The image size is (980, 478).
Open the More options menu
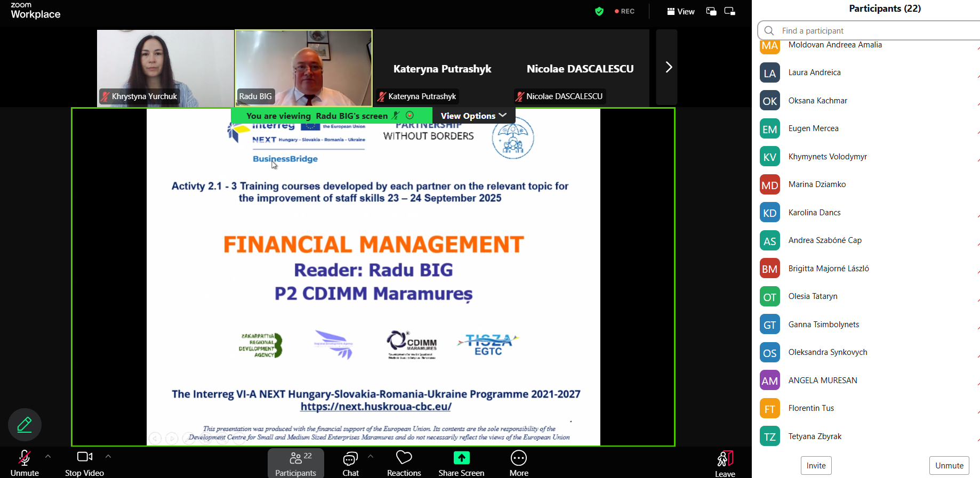click(x=519, y=463)
